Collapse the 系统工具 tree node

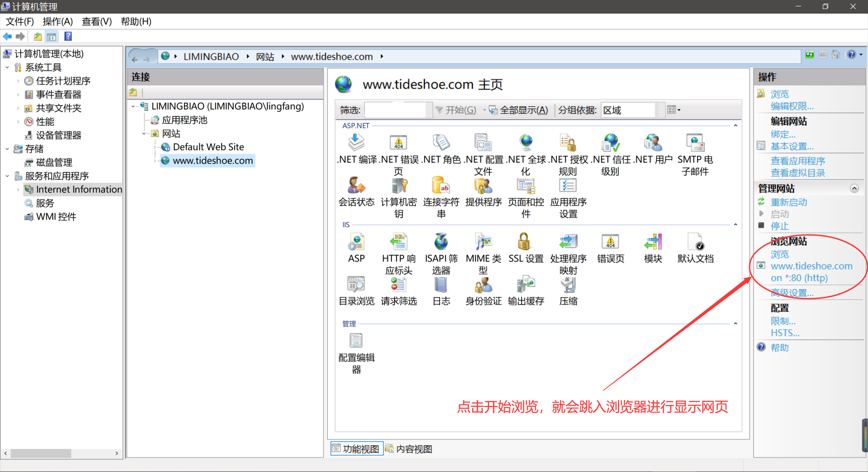click(x=7, y=67)
